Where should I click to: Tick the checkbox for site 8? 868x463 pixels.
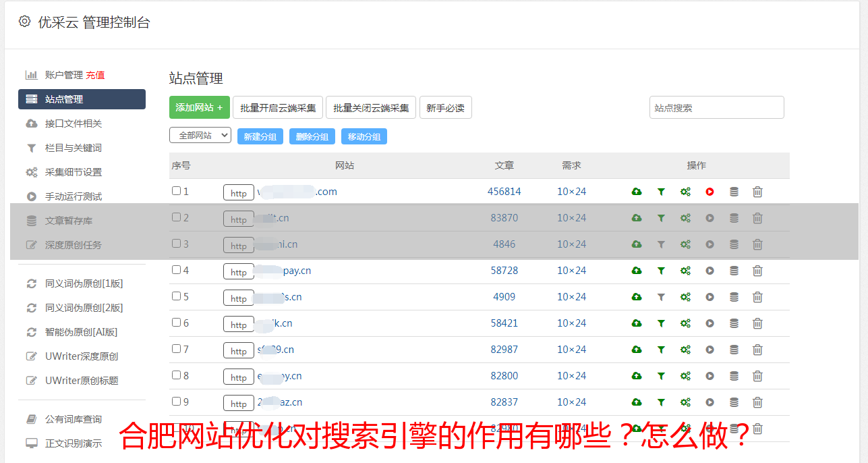[176, 375]
